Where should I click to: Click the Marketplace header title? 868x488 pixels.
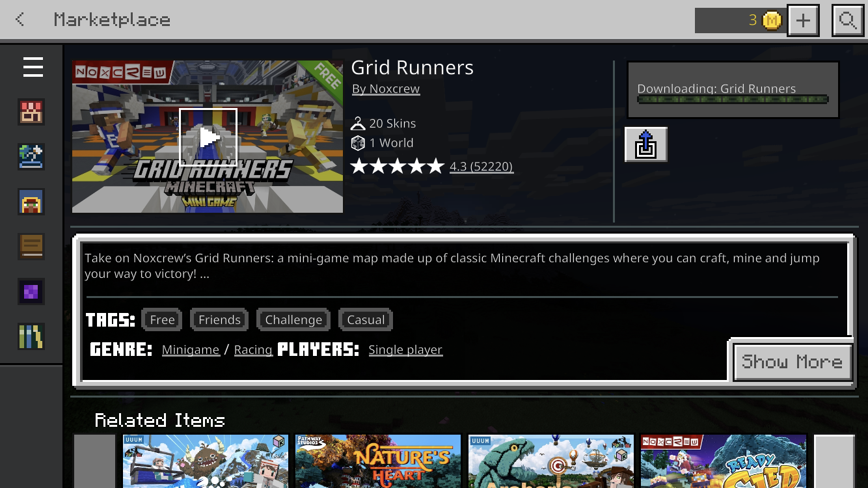click(x=112, y=20)
